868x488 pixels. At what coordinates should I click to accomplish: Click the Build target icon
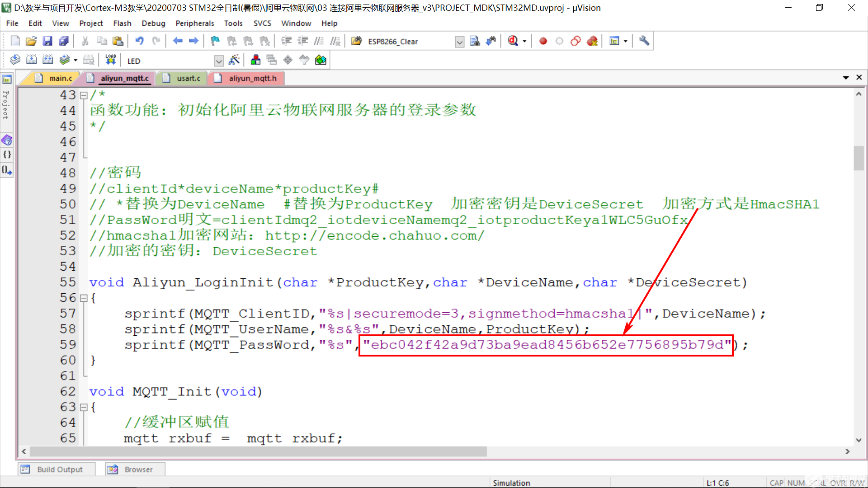[x=31, y=60]
